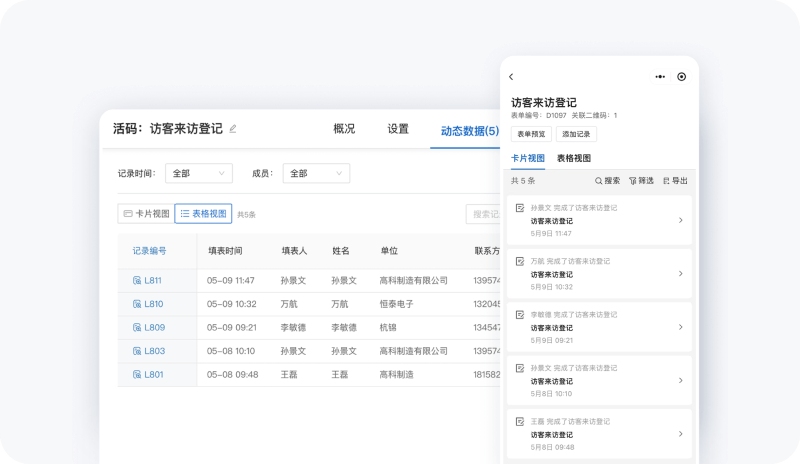The width and height of the screenshot is (800, 464).
Task: Click the record icon next to L811
Action: coord(137,281)
